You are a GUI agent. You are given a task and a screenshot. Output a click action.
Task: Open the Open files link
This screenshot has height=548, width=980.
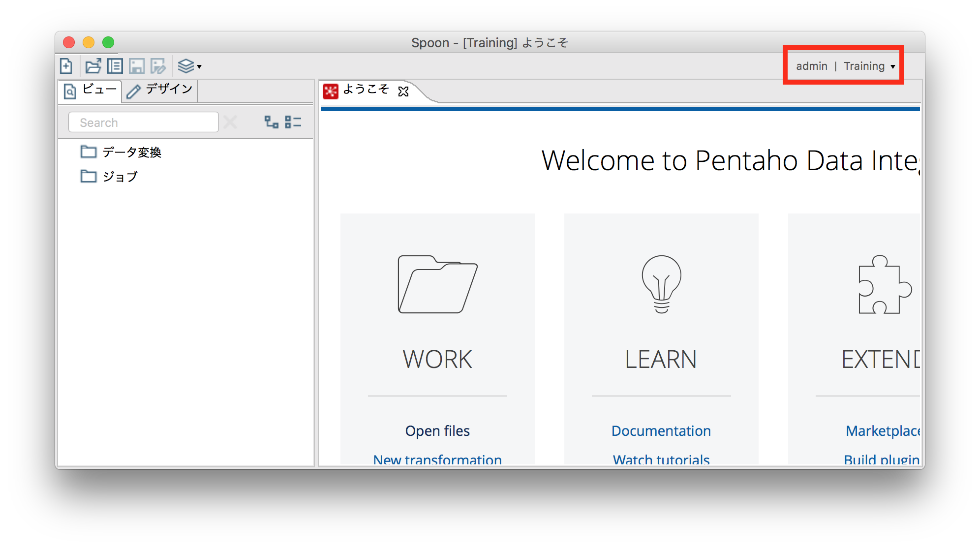[437, 431]
